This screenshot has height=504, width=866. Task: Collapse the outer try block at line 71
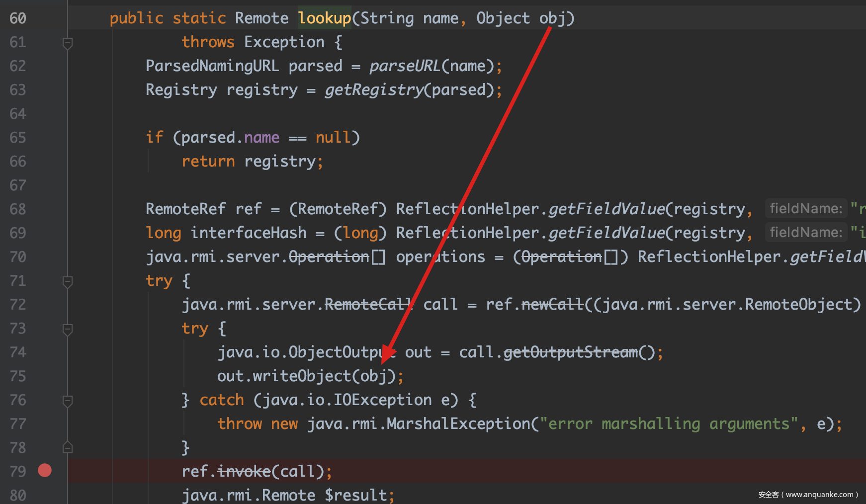68,281
